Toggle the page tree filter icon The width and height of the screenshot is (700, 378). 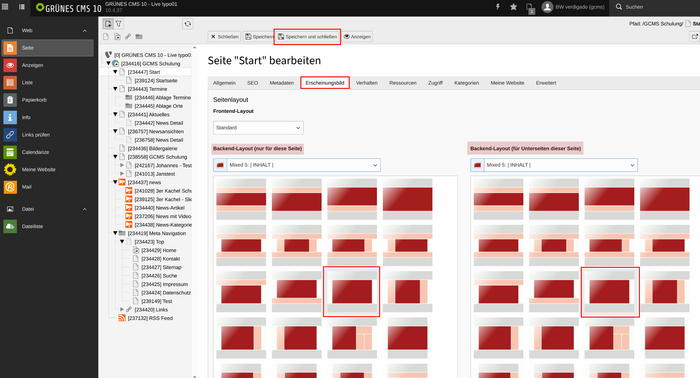point(119,24)
